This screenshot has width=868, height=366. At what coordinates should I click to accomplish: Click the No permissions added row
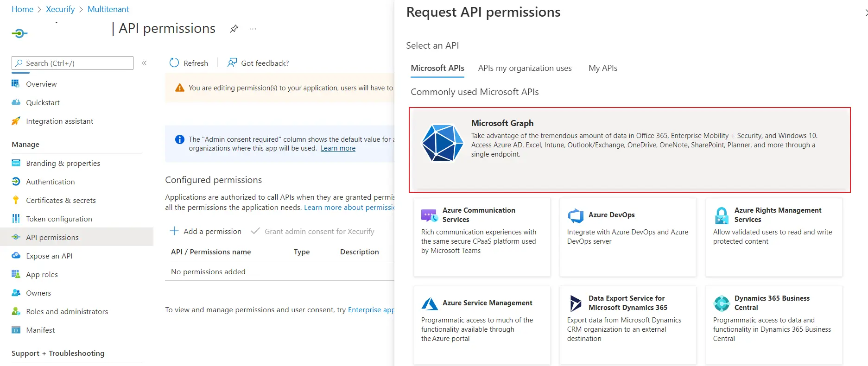click(x=280, y=271)
